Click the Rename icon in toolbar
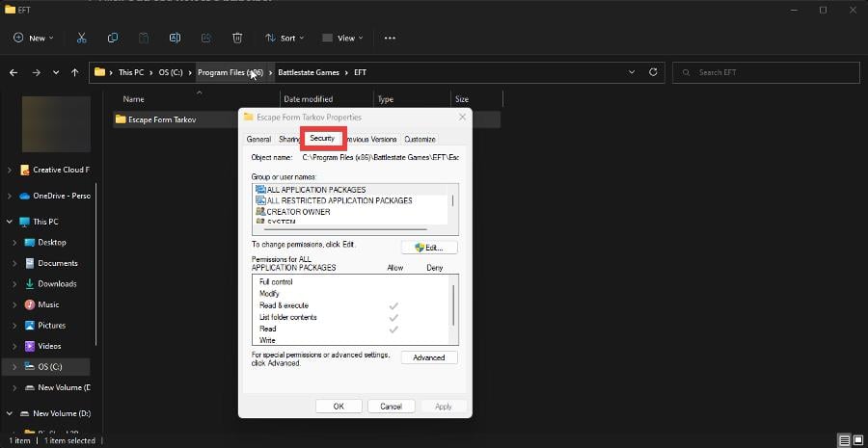868x448 pixels. [175, 38]
